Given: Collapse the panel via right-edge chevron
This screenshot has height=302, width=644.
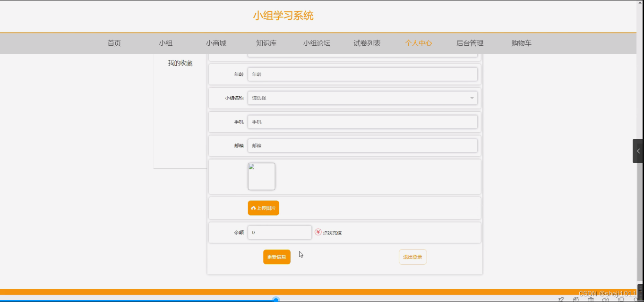Looking at the screenshot, I should 638,151.
